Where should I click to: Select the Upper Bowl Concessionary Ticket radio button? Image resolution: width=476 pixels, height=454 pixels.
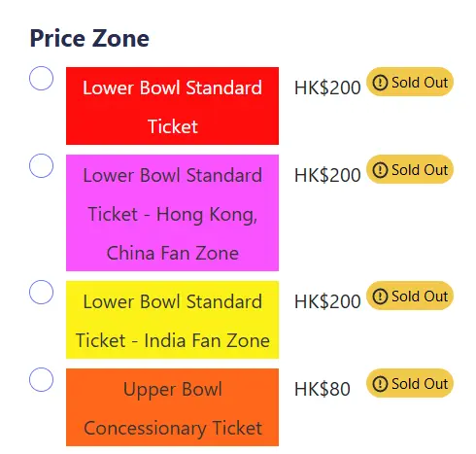click(x=41, y=379)
